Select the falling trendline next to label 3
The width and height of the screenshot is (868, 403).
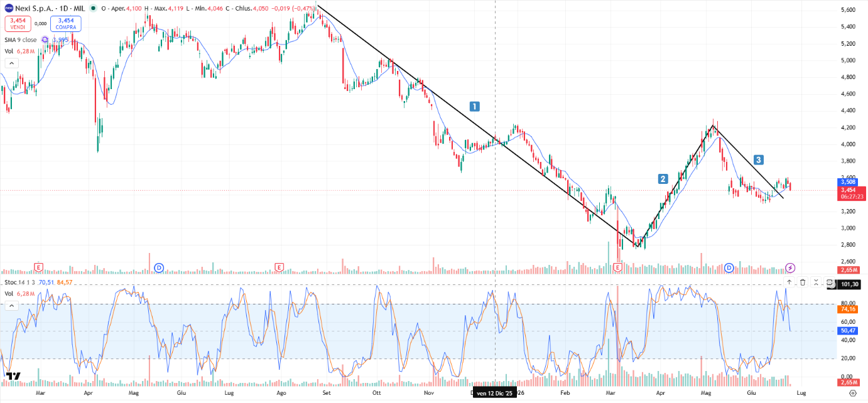click(748, 161)
